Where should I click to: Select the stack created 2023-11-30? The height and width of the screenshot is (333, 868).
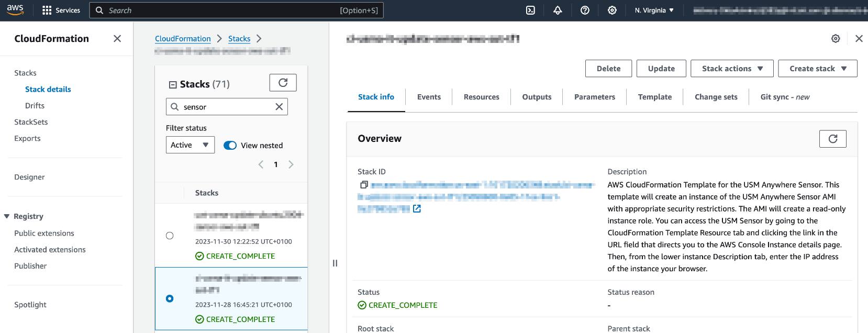pos(170,236)
